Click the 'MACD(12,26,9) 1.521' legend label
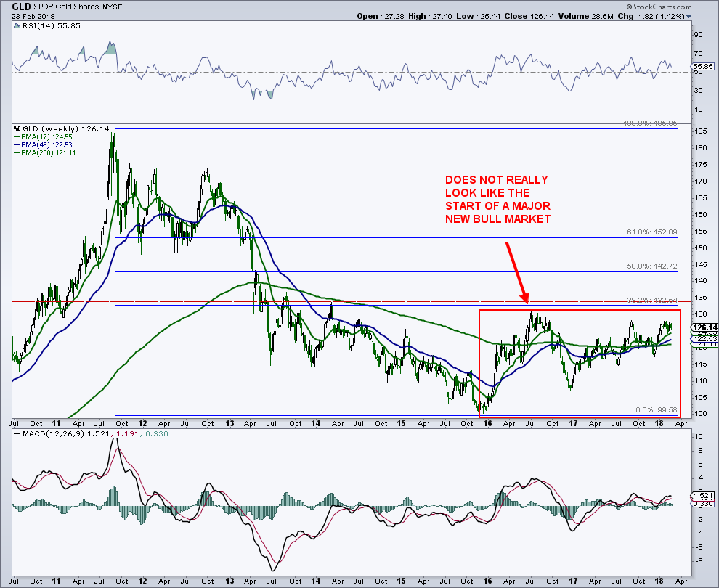This screenshot has height=588, width=719. 65,433
